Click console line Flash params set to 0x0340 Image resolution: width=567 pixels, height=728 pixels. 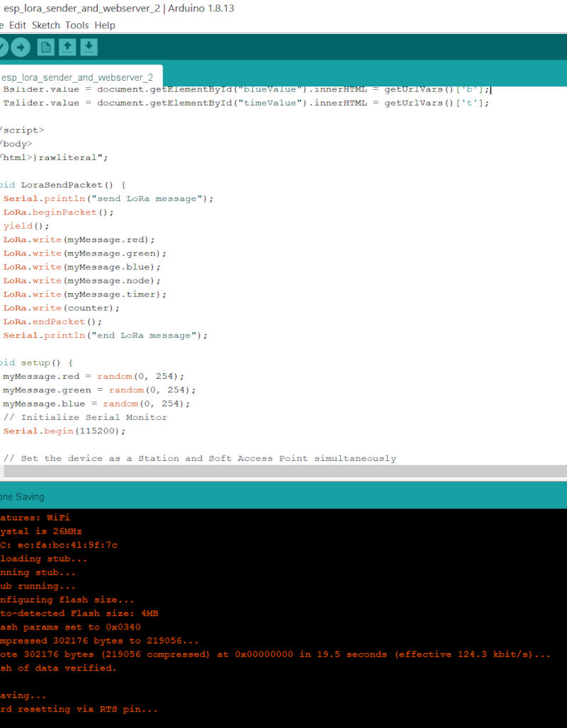[70, 627]
